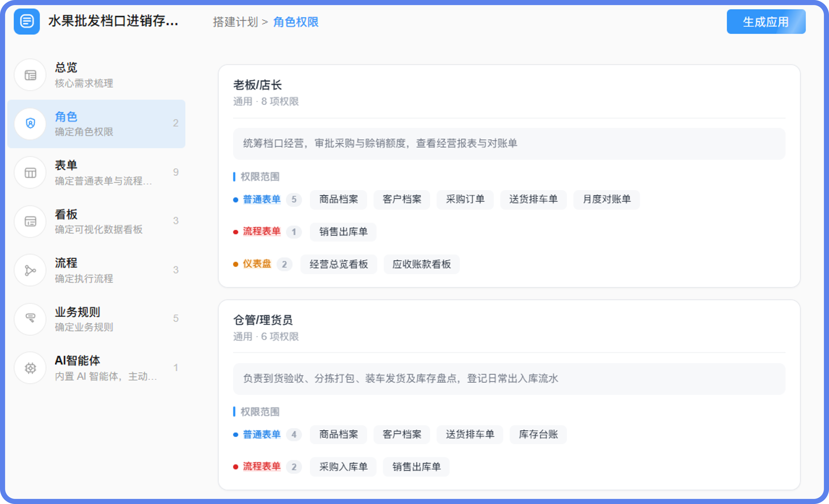
Task: Click the 生成应用 button
Action: coord(766,22)
